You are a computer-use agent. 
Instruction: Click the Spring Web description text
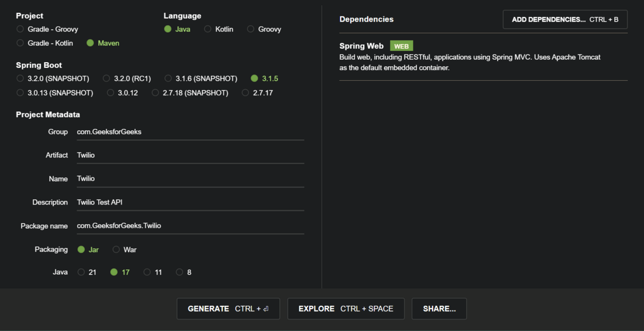[x=470, y=63]
